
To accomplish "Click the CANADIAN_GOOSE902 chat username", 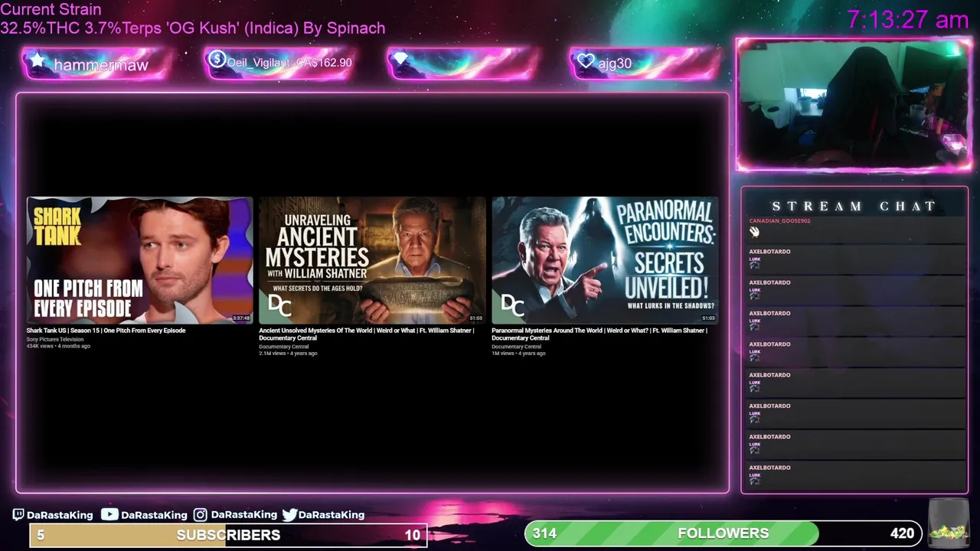I will point(779,220).
